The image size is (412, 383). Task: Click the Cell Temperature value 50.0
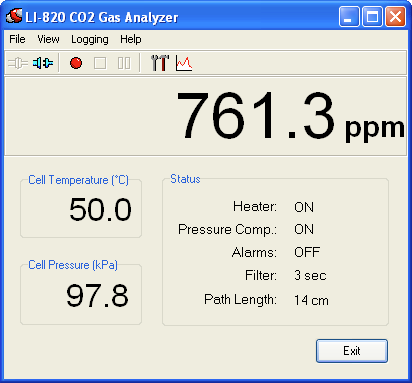[x=100, y=210]
